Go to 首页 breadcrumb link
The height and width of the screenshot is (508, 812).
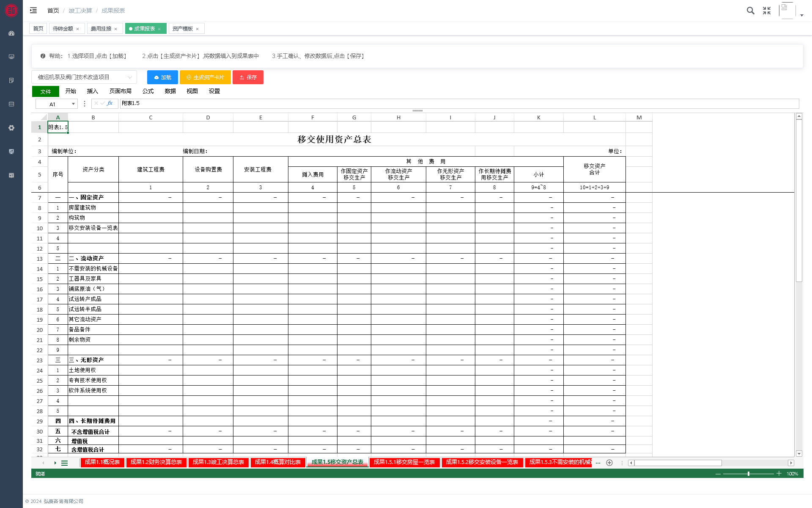pos(53,11)
